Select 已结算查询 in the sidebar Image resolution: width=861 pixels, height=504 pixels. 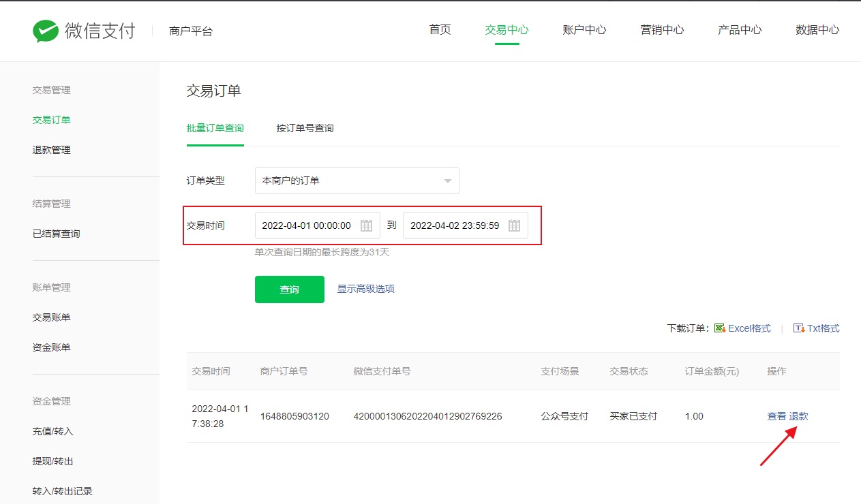(56, 234)
